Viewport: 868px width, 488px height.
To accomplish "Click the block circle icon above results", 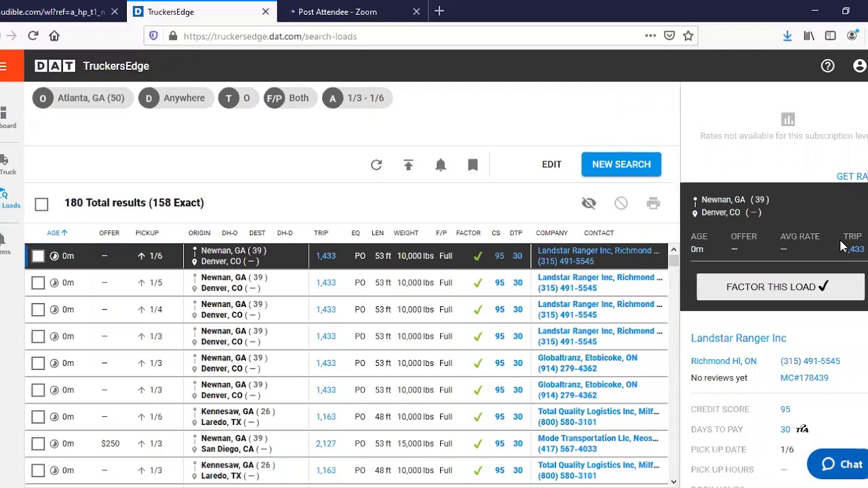I will point(621,203).
